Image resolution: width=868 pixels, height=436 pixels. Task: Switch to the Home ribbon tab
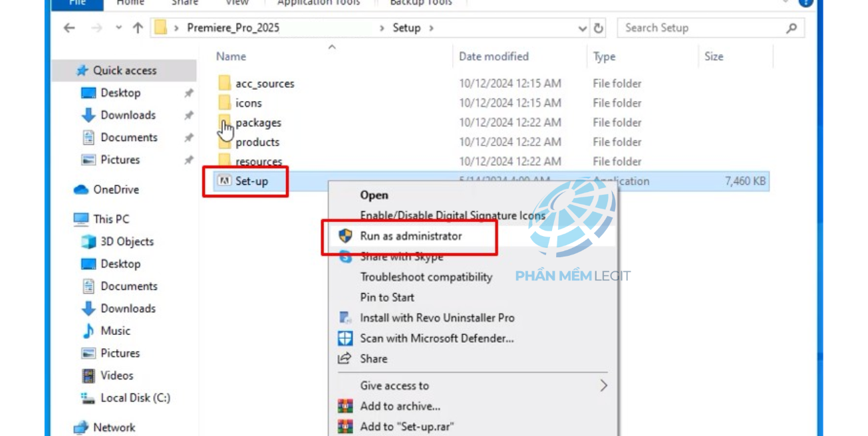130,4
